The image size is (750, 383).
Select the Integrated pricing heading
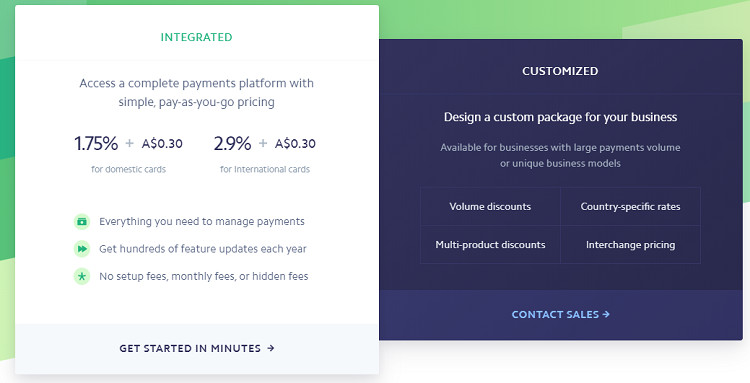click(197, 37)
